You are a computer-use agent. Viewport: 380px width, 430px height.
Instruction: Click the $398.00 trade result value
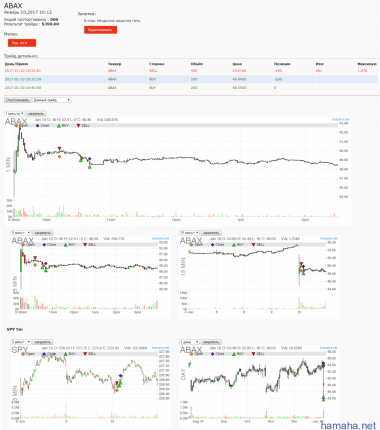click(50, 24)
